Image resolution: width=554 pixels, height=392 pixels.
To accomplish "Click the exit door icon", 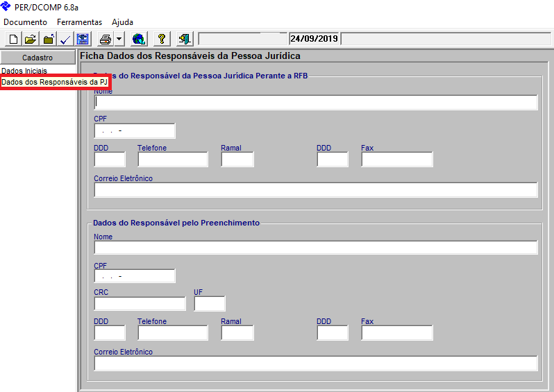I will tap(184, 39).
